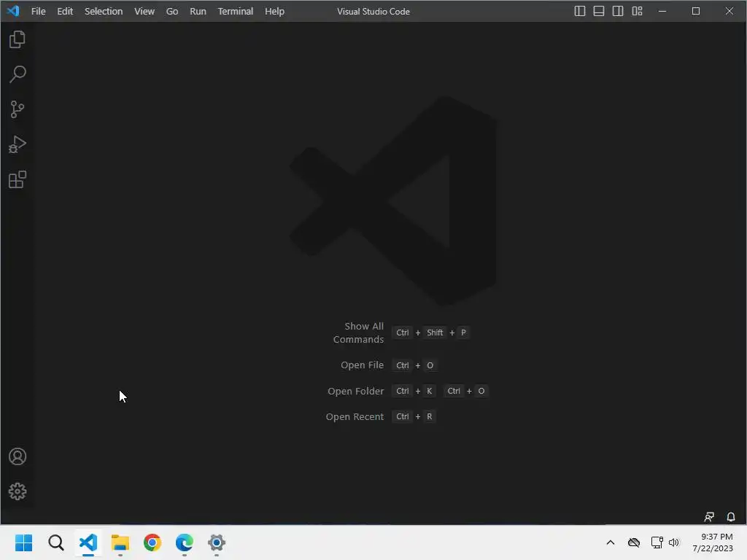Launch Microsoft Edge from the taskbar
The width and height of the screenshot is (747, 560).
coord(185,542)
